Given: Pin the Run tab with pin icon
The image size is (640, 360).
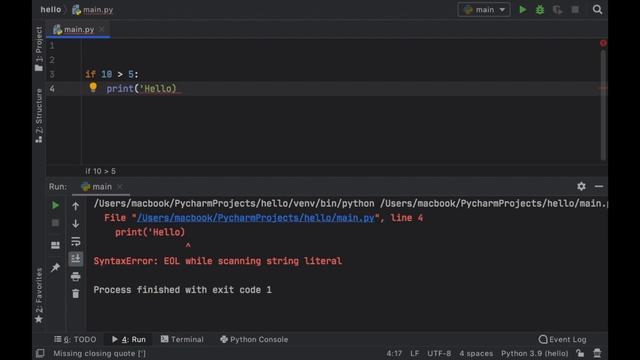Looking at the screenshot, I should pyautogui.click(x=55, y=267).
